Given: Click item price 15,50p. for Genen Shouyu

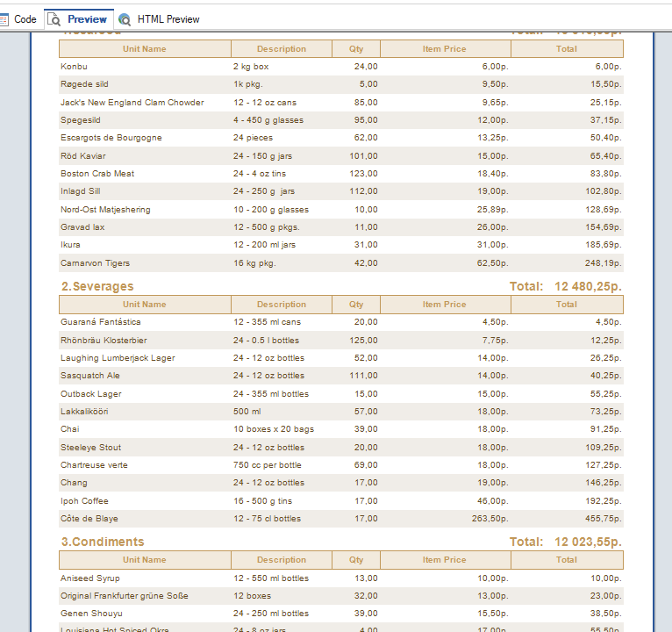Looking at the screenshot, I should [x=493, y=614].
